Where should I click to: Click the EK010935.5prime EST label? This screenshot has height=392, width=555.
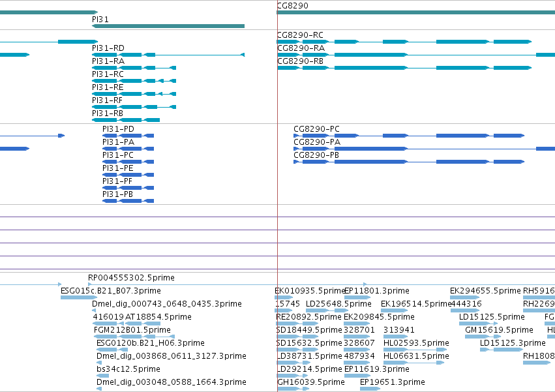310,291
